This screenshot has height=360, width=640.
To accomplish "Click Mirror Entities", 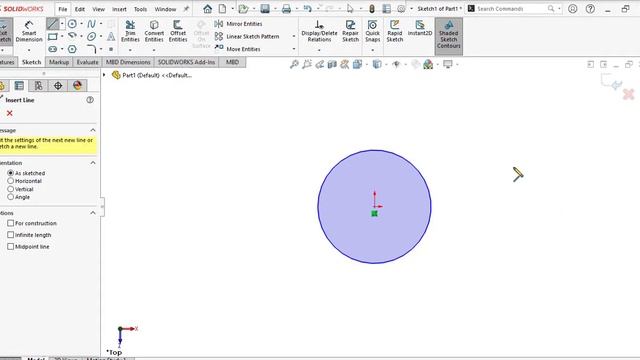I will tap(238, 24).
